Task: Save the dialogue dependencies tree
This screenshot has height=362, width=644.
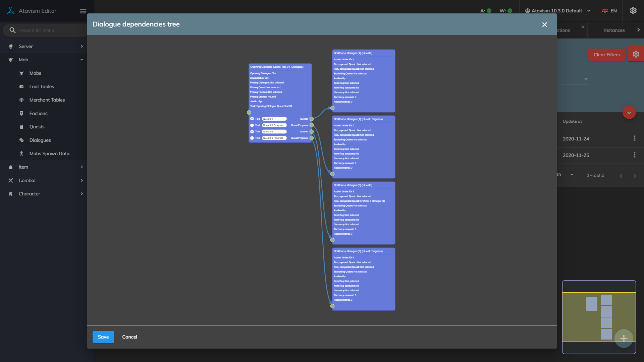Action: pyautogui.click(x=103, y=337)
